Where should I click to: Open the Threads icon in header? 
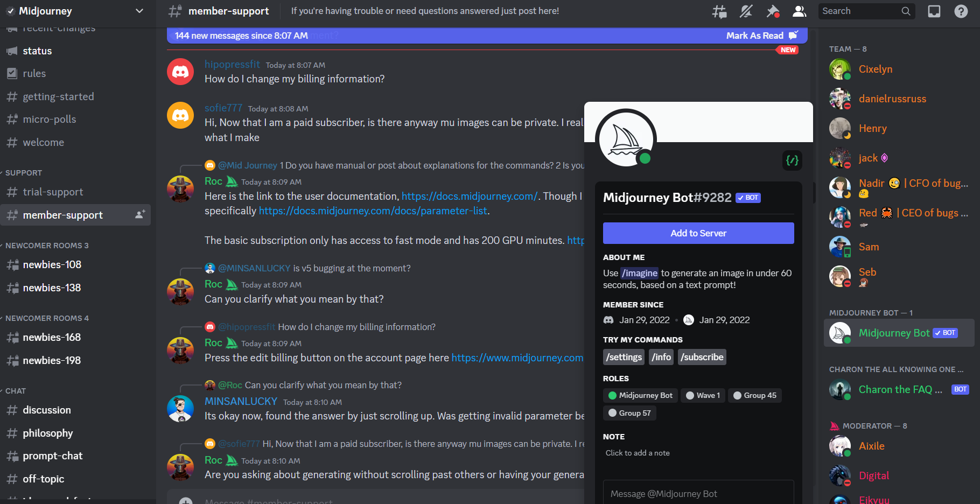point(719,11)
